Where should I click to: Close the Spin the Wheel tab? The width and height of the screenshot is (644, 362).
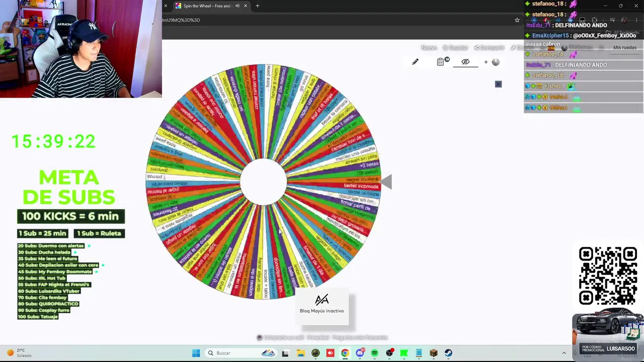click(x=246, y=6)
